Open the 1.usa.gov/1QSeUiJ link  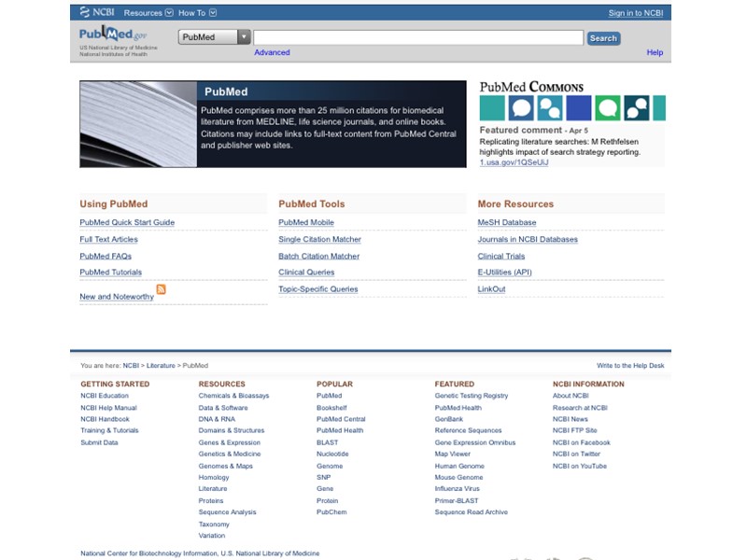[x=514, y=162]
